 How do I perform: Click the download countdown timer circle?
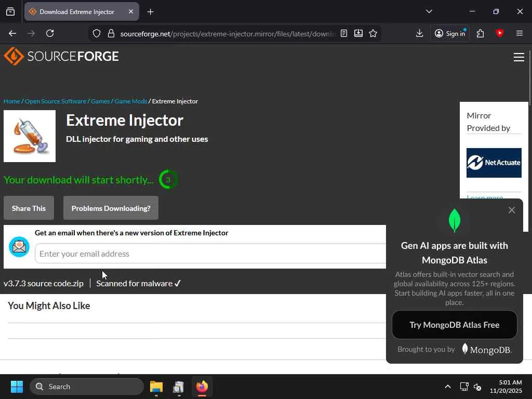(x=168, y=179)
